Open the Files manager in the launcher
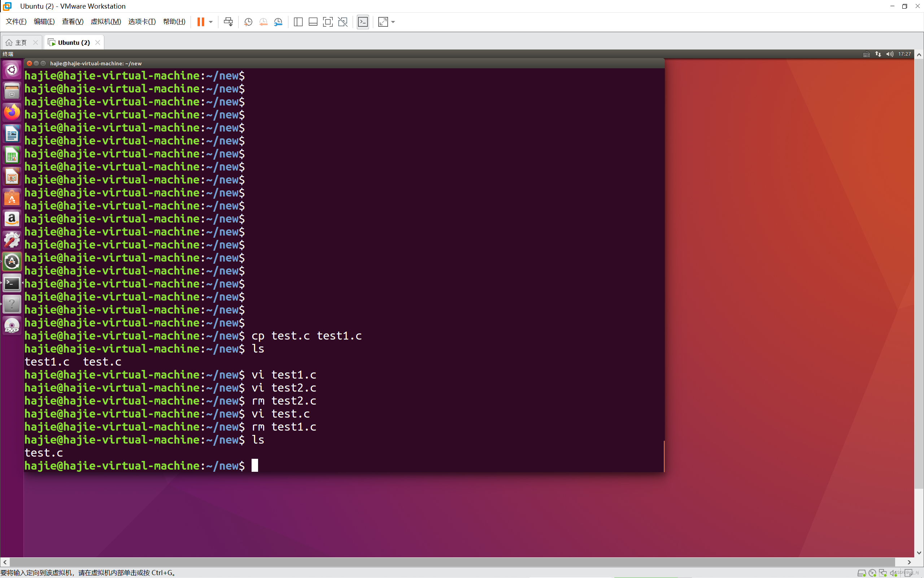This screenshot has height=578, width=924. click(12, 91)
